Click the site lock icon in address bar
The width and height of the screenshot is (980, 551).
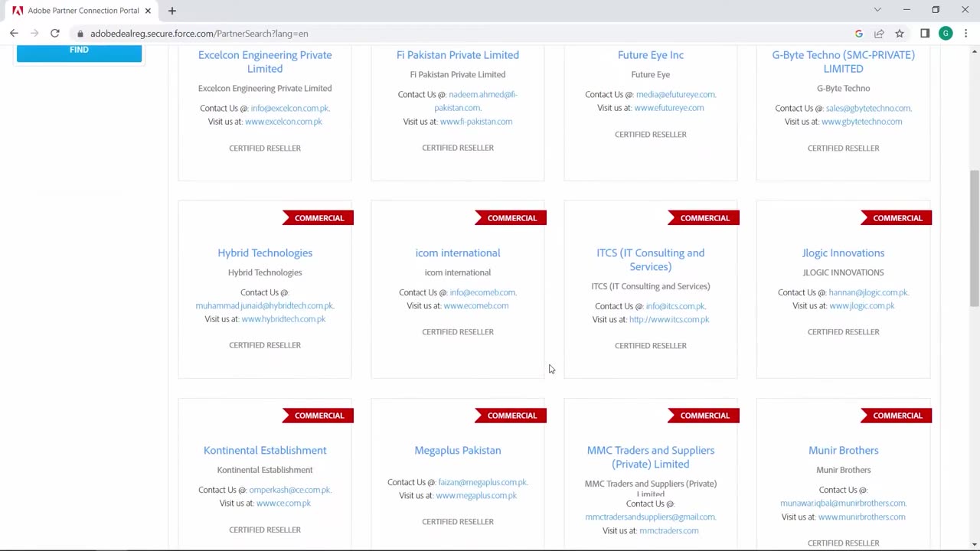click(80, 34)
